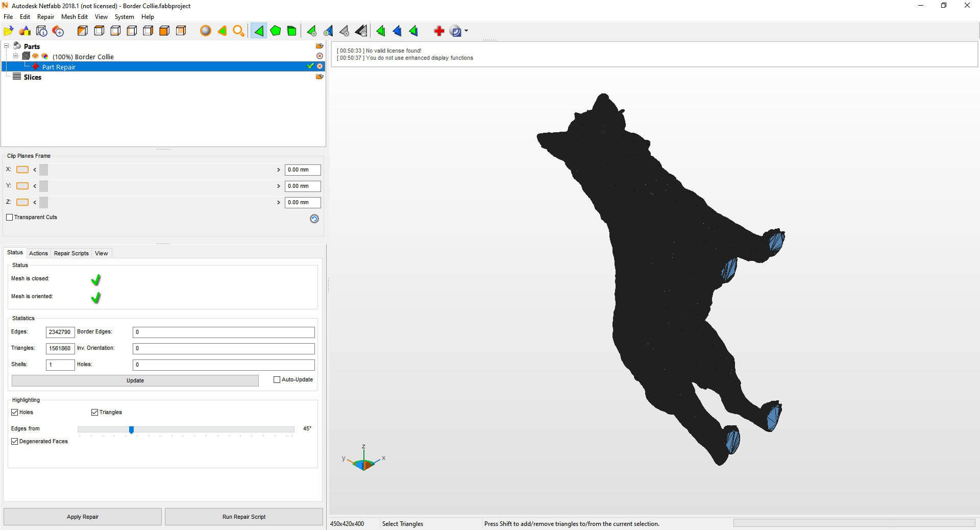Click the grey sphere zoom-to-all icon

point(205,31)
